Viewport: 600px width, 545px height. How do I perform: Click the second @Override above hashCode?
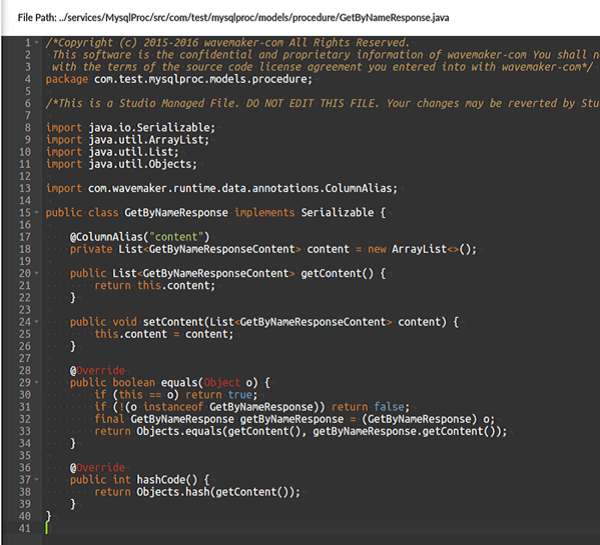click(98, 468)
